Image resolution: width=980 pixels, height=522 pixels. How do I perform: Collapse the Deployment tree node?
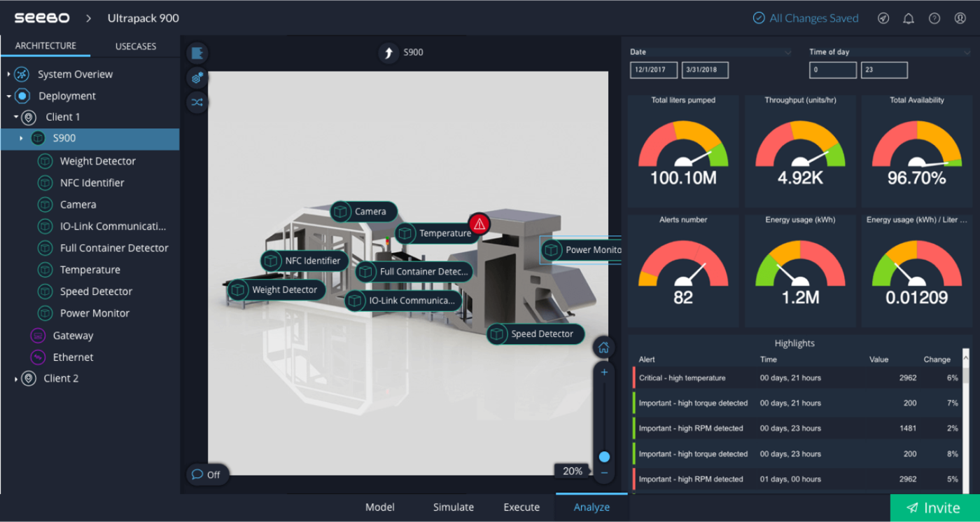point(8,96)
